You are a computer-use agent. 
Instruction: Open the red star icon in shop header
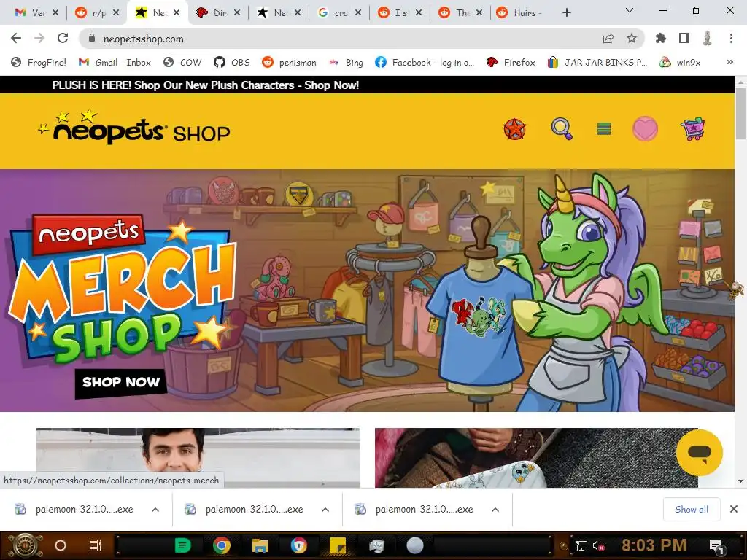(x=514, y=129)
